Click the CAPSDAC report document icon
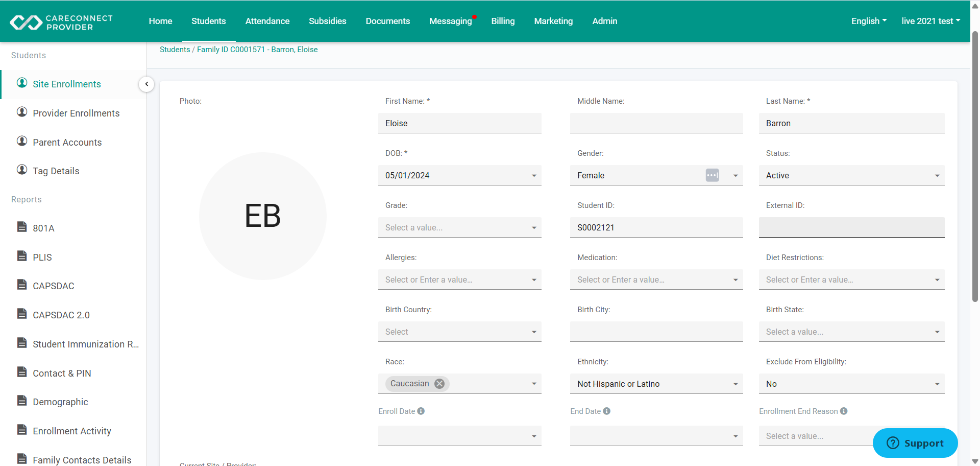This screenshot has width=980, height=466. 22,285
